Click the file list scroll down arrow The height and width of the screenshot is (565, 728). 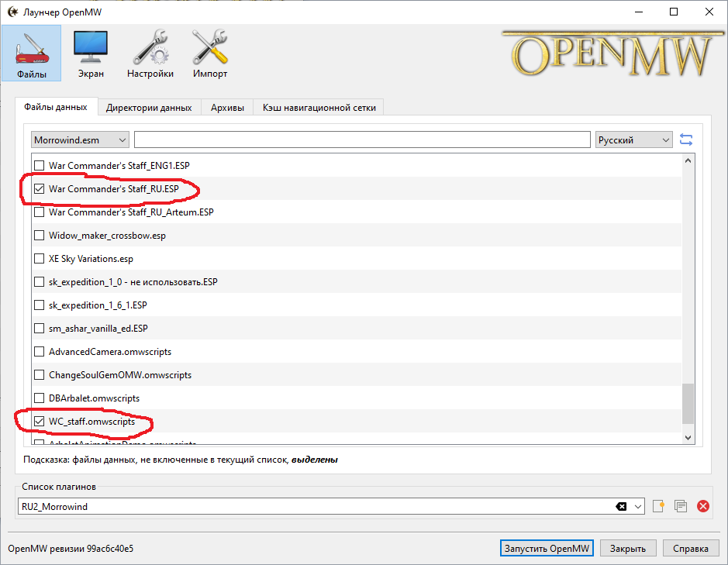coord(688,437)
